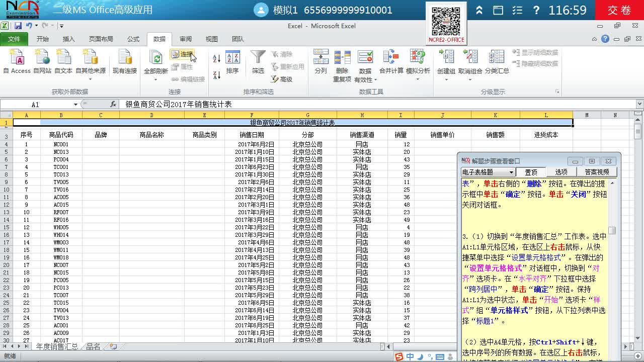Click the solution window vertical scrollbar thumb
The height and width of the screenshot is (362, 644).
click(x=612, y=231)
